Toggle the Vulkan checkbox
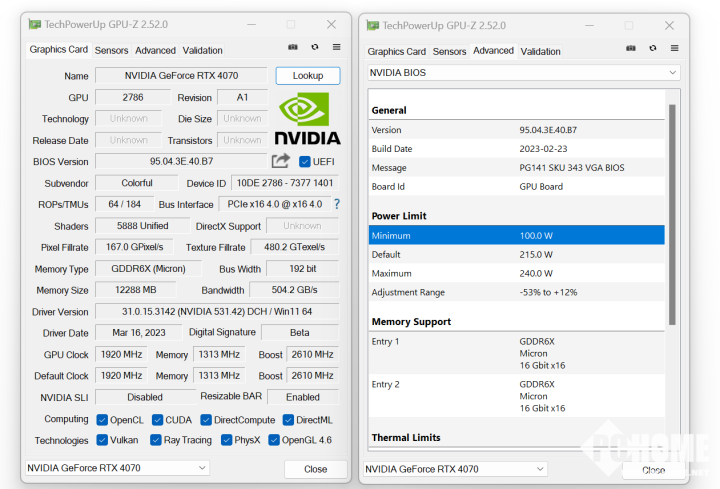The image size is (720, 489). (102, 440)
